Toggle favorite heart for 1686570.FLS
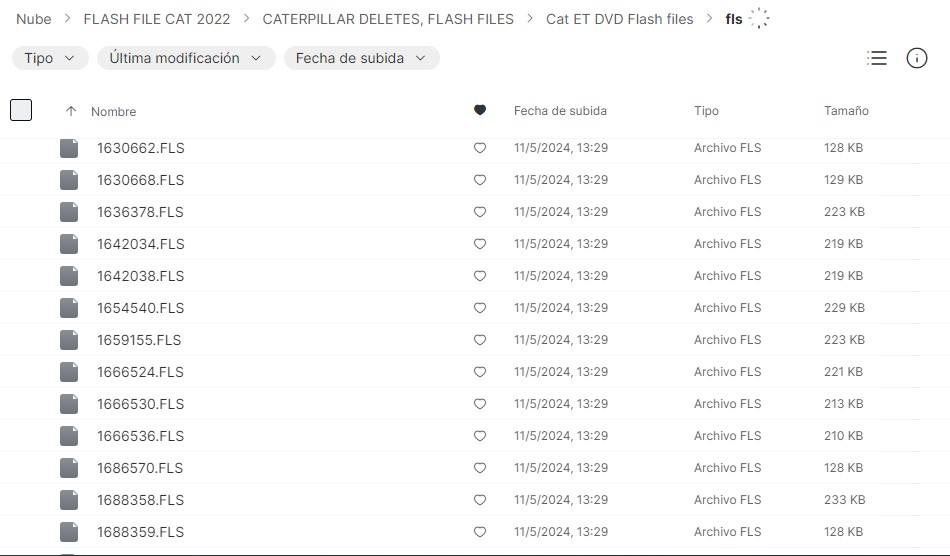 point(480,468)
